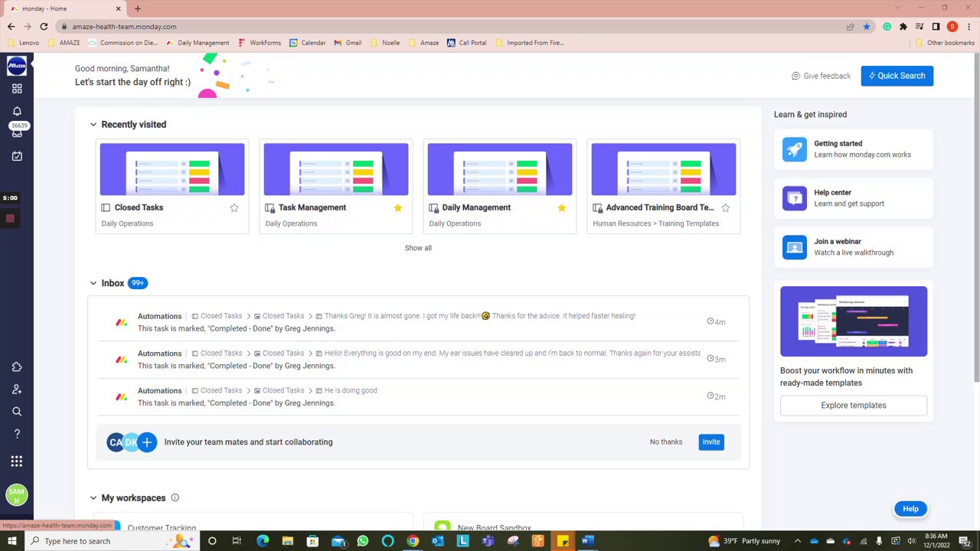This screenshot has width=980, height=551.
Task: Click the Invite button
Action: point(711,442)
